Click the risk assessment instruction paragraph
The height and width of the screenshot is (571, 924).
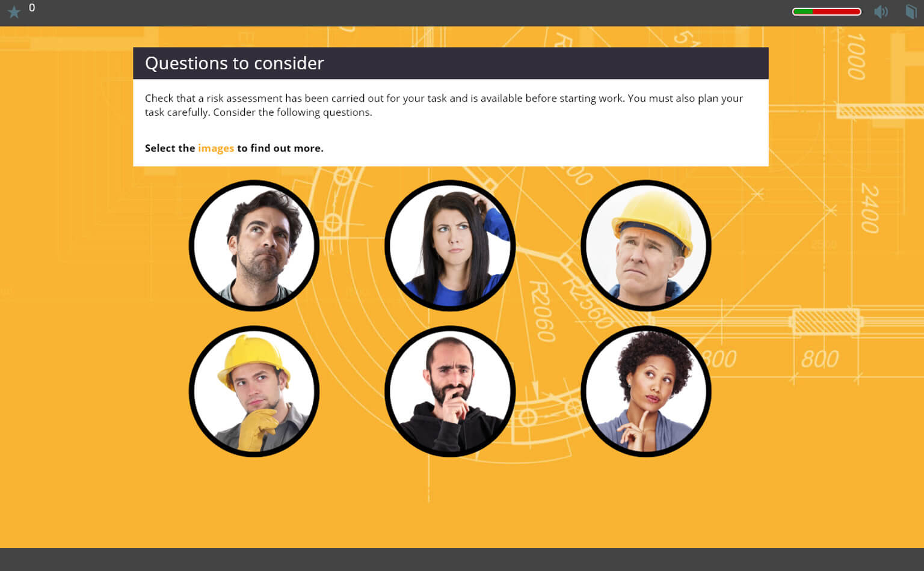pos(444,105)
